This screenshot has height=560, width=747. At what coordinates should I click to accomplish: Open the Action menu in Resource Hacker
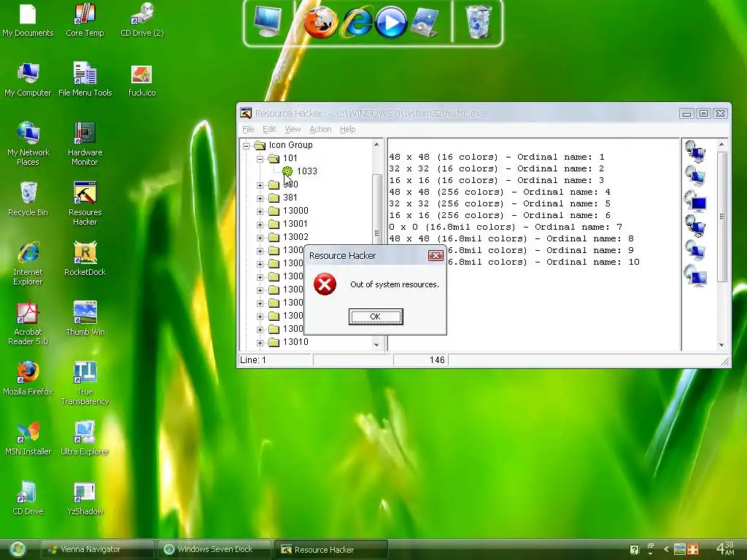pyautogui.click(x=320, y=129)
